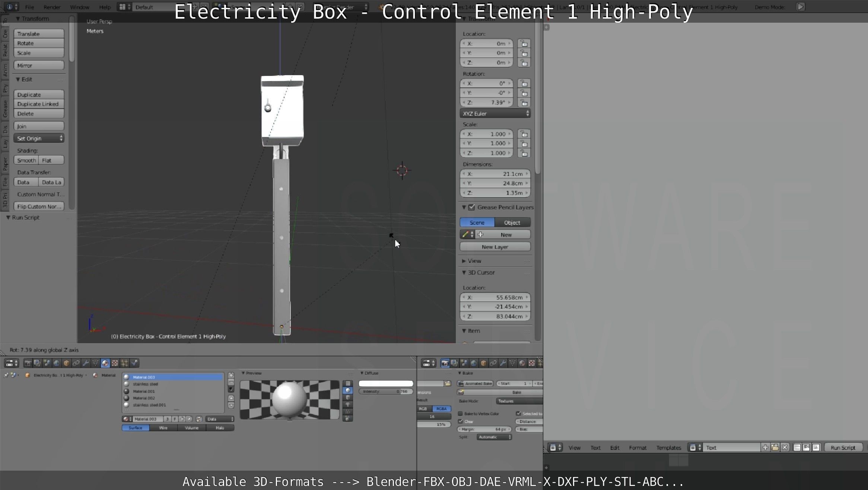
Task: Choose the flat preview type icon
Action: coord(348,383)
